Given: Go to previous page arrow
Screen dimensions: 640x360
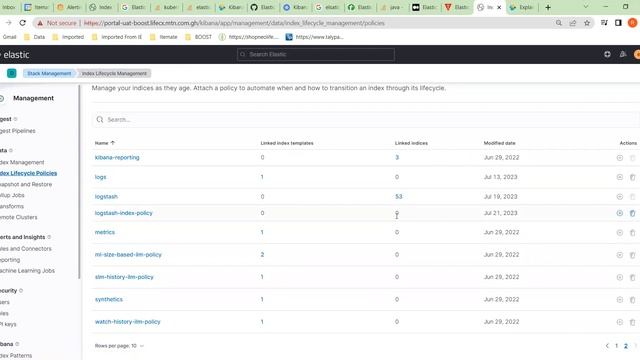Looking at the screenshot, I should tap(607, 346).
